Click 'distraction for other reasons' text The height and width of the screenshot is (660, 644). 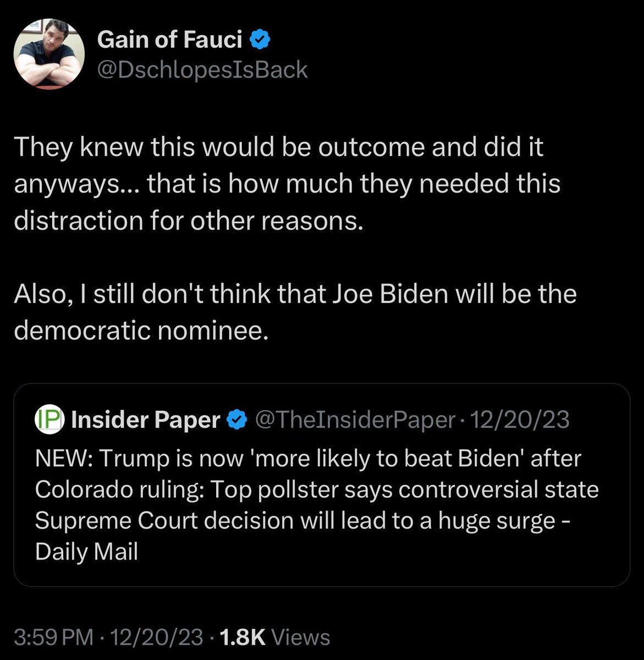coord(189,220)
